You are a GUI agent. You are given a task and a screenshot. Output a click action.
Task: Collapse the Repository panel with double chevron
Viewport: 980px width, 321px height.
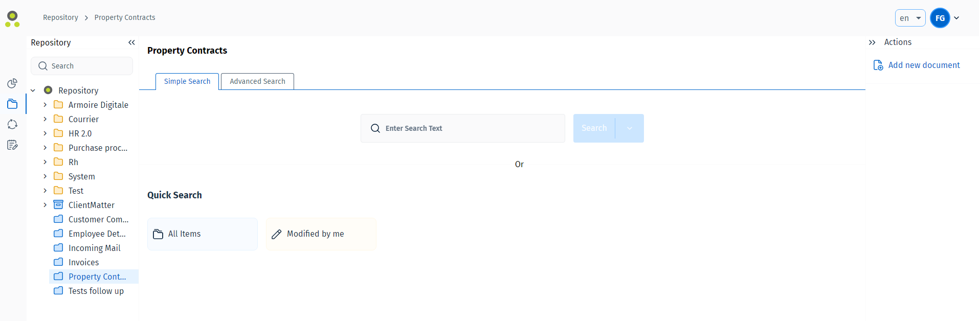pyautogui.click(x=131, y=42)
